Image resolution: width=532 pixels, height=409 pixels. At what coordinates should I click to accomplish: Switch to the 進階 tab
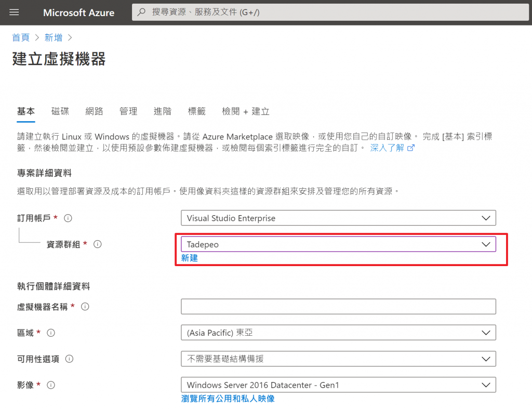point(163,111)
